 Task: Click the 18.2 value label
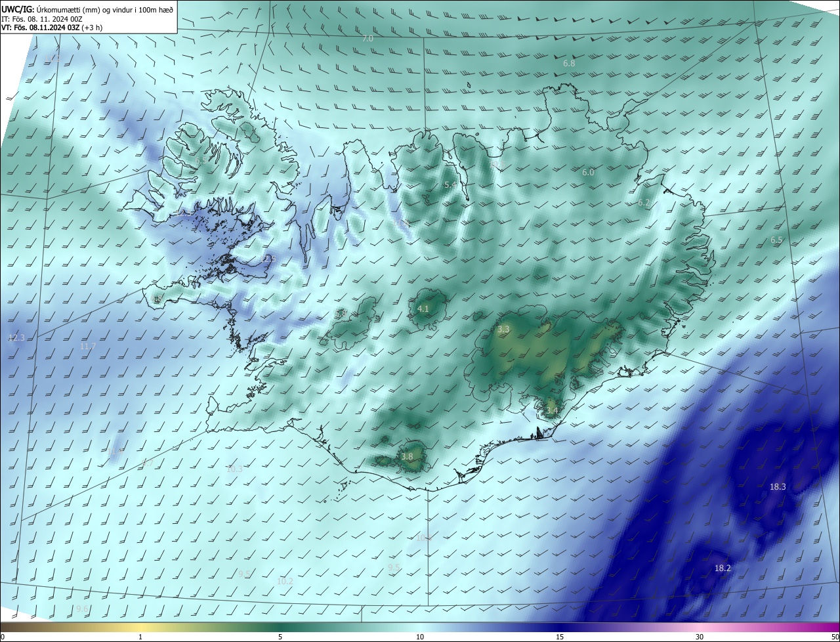click(723, 568)
